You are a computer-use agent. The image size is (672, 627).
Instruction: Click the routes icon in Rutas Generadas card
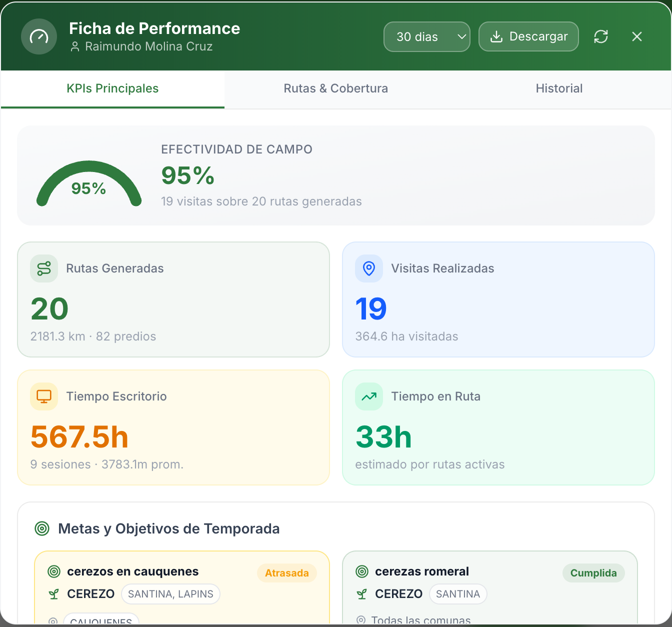pos(44,268)
